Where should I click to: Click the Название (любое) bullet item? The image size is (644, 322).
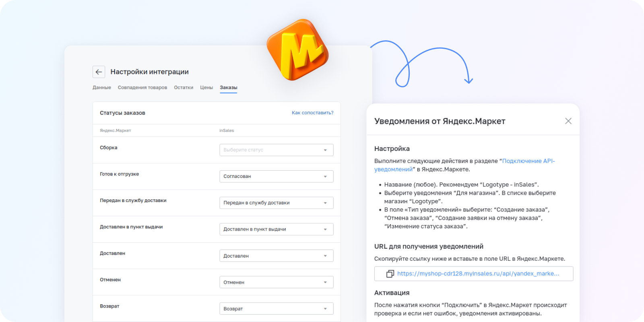(462, 185)
